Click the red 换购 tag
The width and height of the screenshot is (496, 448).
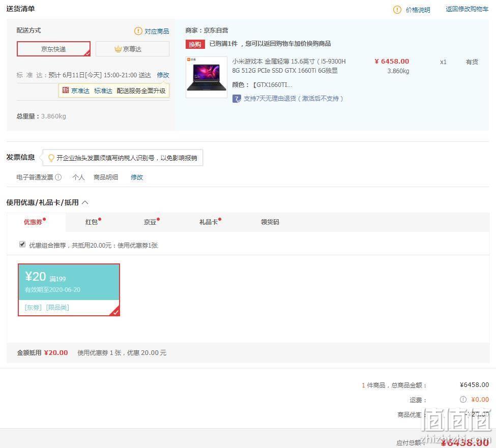195,44
